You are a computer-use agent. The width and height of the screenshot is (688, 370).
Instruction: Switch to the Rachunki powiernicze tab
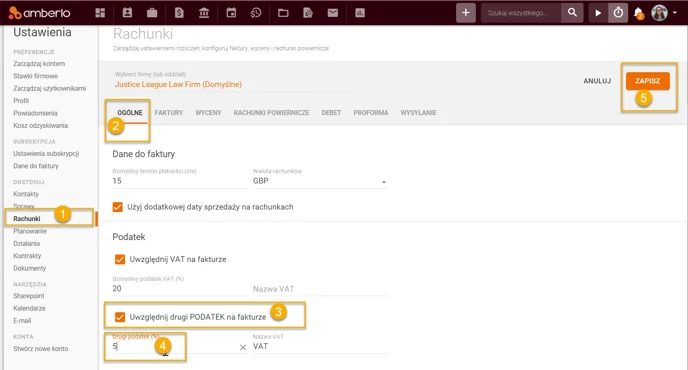click(271, 113)
